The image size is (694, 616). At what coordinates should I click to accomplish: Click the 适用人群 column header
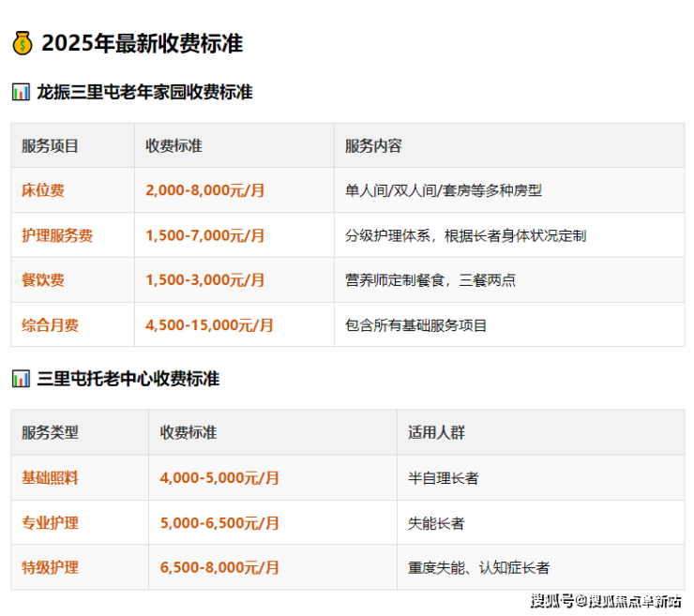[x=436, y=432]
